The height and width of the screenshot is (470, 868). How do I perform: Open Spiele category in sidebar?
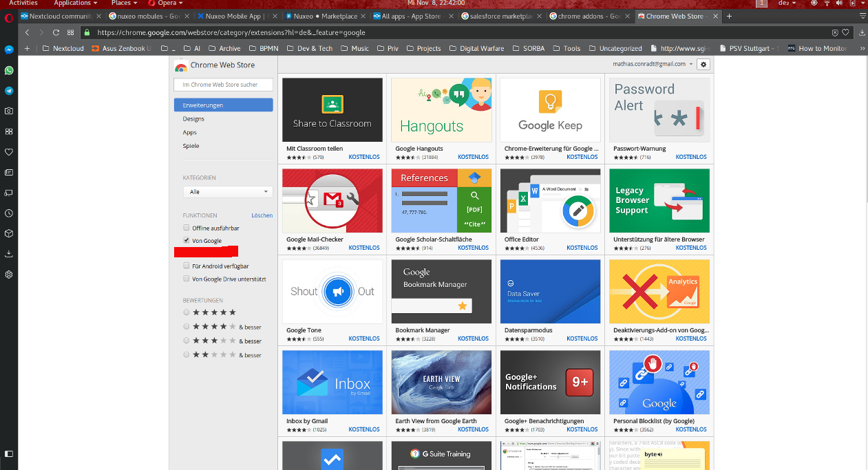pos(191,146)
